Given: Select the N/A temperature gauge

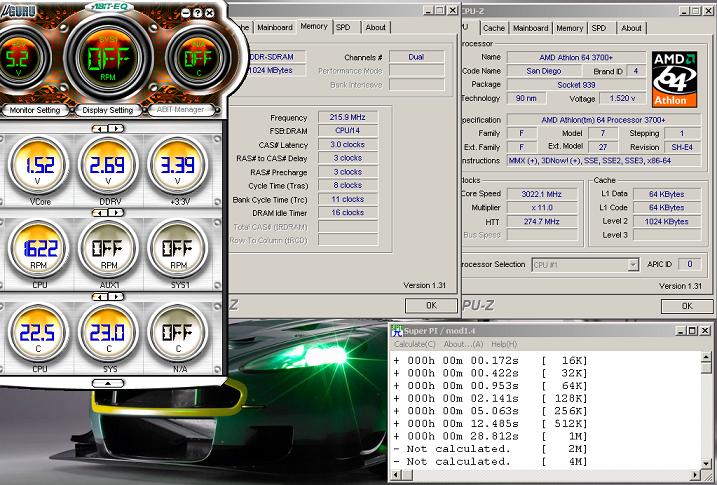Looking at the screenshot, I should (x=177, y=333).
